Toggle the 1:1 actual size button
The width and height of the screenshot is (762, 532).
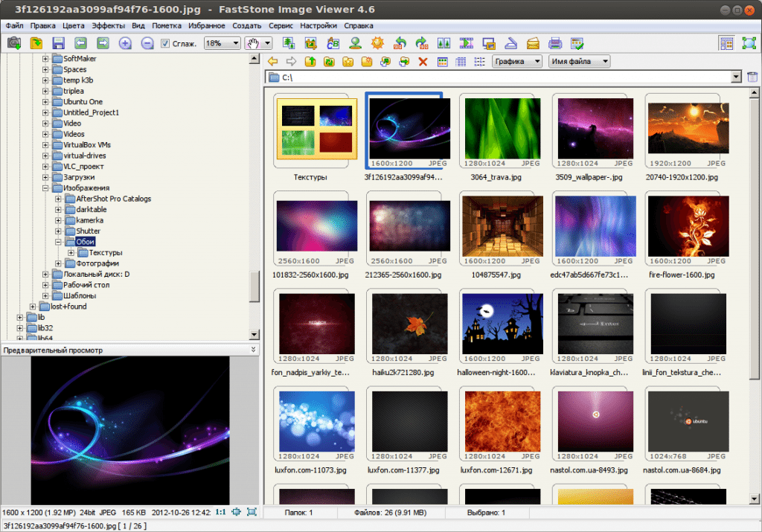tap(220, 512)
